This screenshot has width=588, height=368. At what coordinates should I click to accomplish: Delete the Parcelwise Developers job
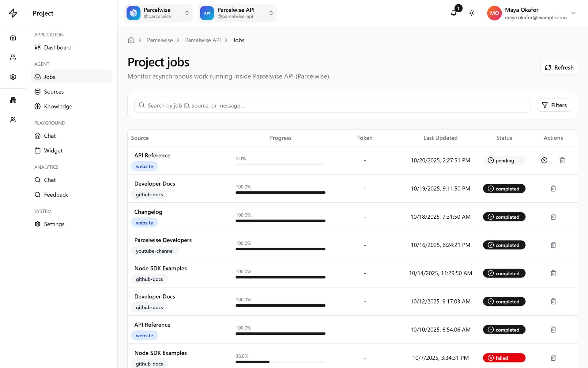[553, 245]
